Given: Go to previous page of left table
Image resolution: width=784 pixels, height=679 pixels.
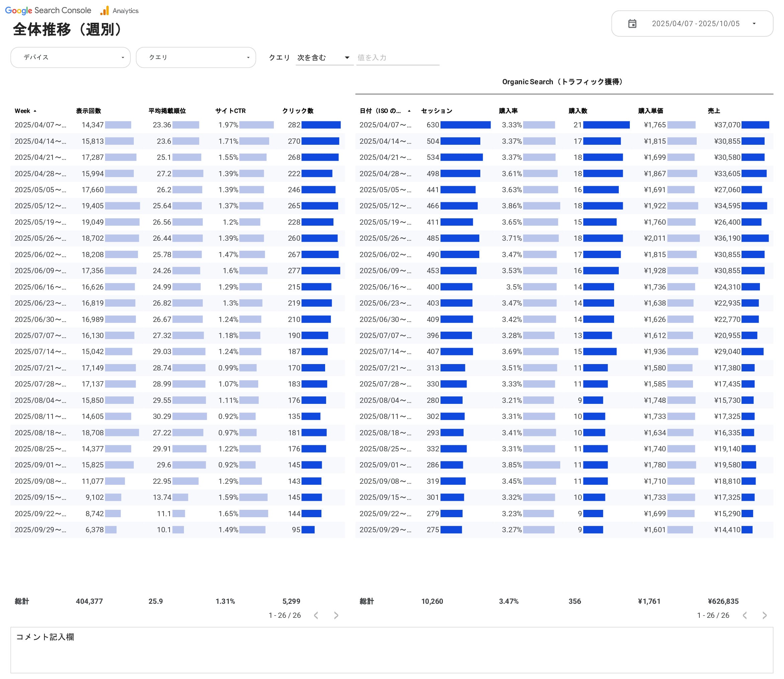Looking at the screenshot, I should click(x=316, y=615).
